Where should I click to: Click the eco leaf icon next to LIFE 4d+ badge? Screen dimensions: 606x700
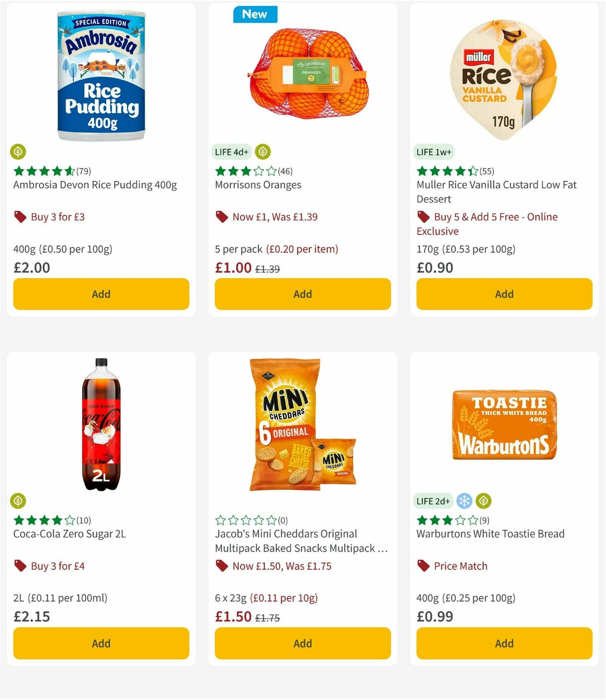[x=263, y=151]
